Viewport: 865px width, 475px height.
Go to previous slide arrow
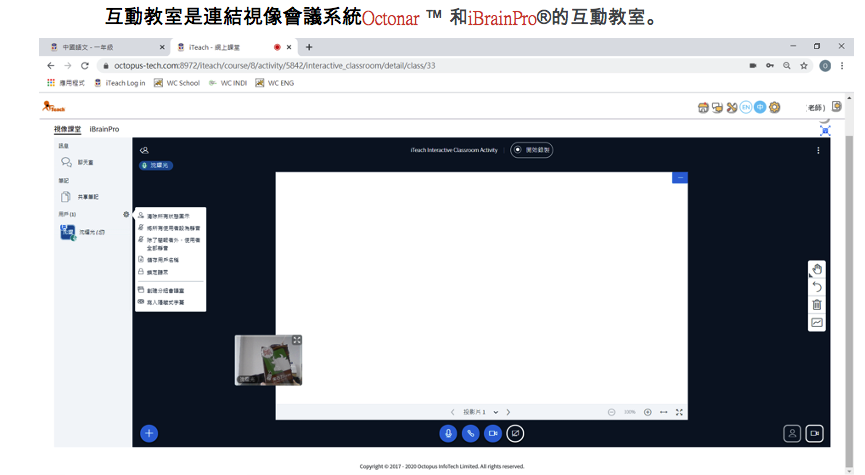(x=453, y=412)
